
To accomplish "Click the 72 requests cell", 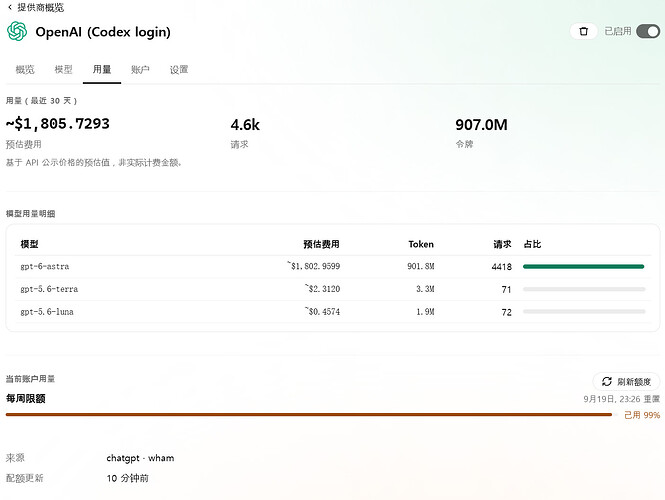I will 506,312.
